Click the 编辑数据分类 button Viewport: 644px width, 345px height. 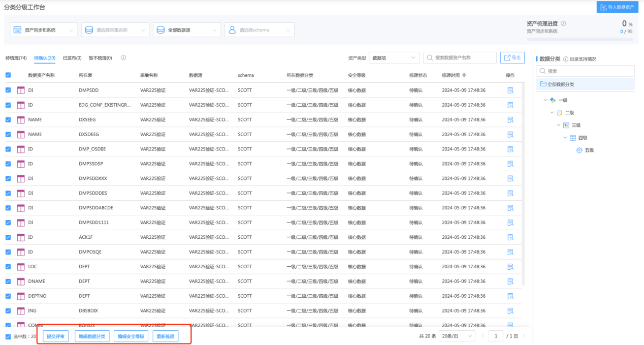92,336
